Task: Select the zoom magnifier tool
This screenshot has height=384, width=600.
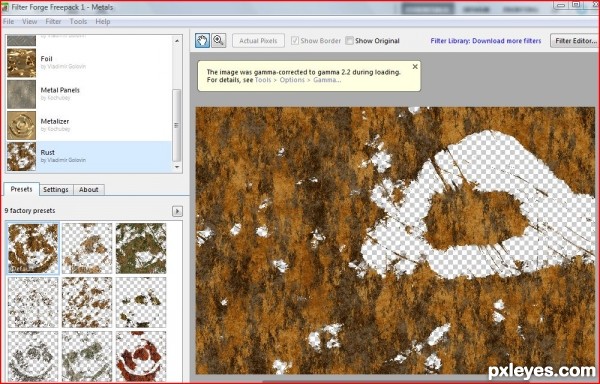Action: (218, 41)
